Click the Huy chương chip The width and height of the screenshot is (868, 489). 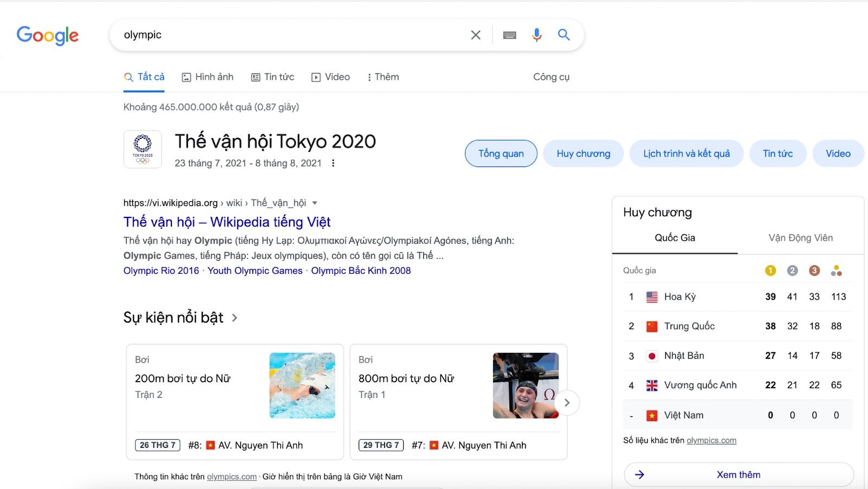coord(583,154)
